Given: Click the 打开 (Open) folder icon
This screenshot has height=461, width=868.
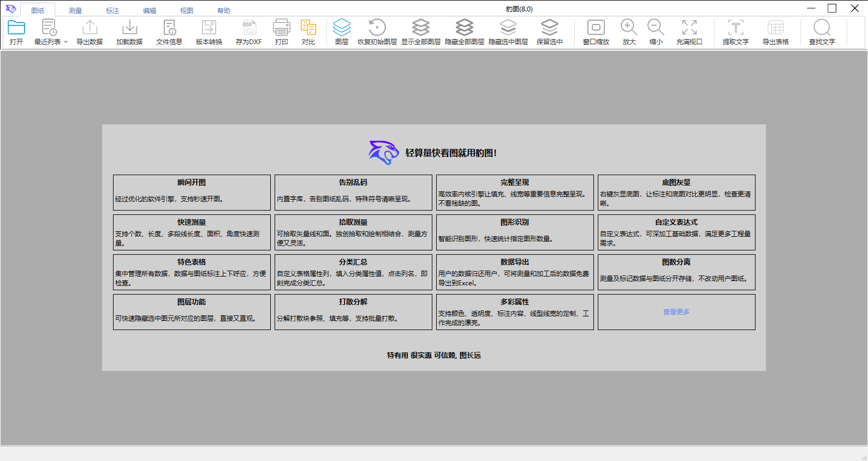Looking at the screenshot, I should [x=16, y=27].
